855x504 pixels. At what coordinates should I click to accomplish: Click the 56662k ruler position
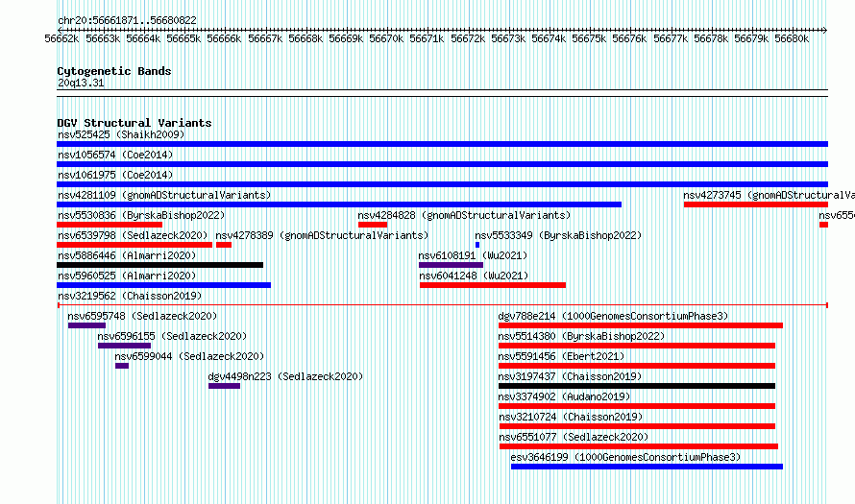pyautogui.click(x=61, y=38)
